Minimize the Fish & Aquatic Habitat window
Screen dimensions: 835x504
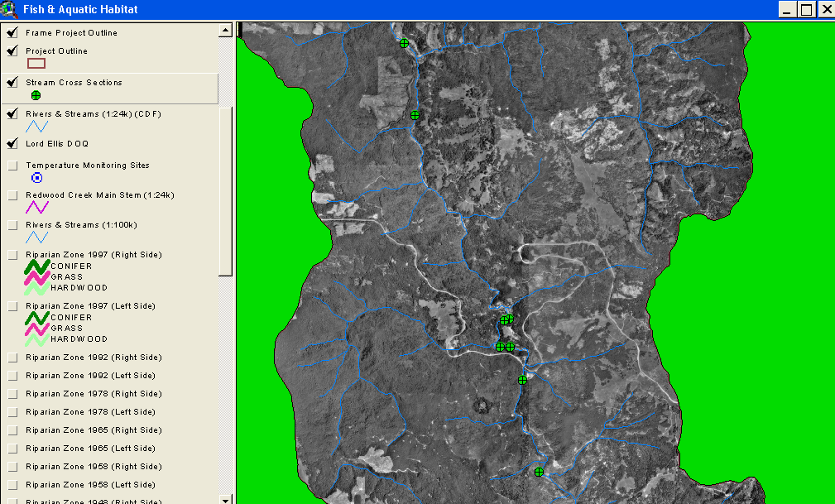[x=787, y=10]
